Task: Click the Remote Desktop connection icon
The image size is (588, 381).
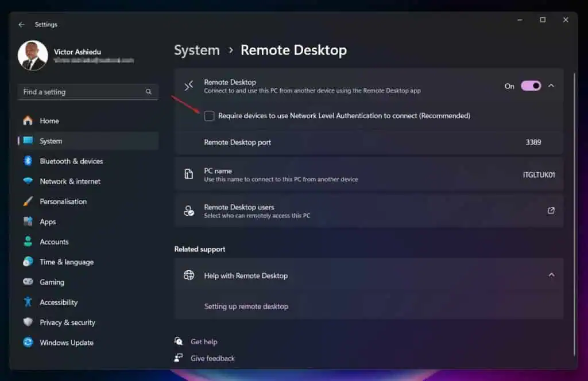Action: [188, 86]
